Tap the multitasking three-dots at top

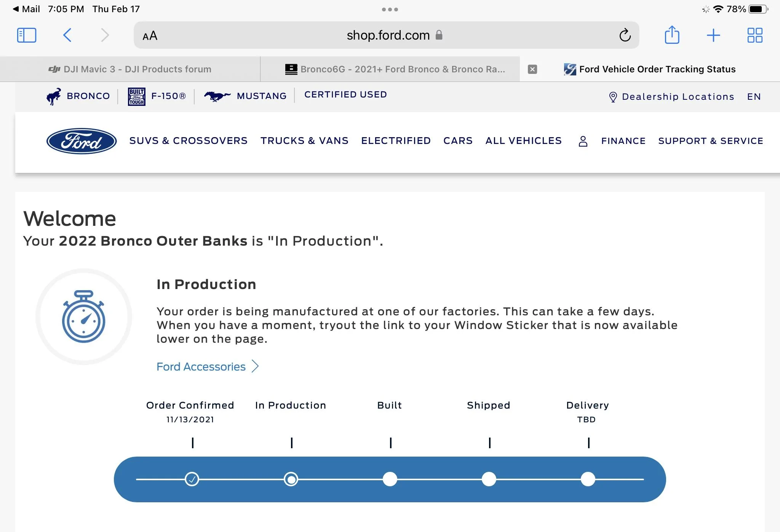tap(390, 10)
